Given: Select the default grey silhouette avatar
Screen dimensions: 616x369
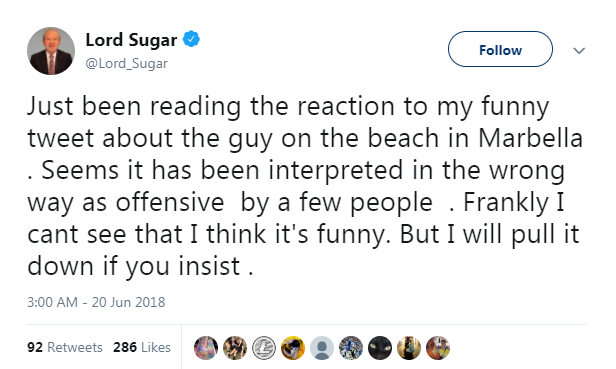Looking at the screenshot, I should [322, 348].
